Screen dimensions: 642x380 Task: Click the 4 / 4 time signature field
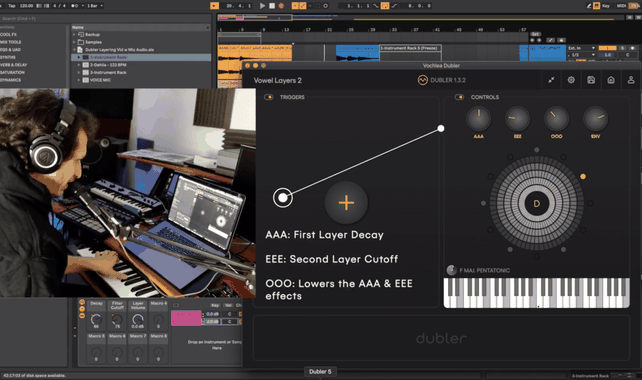click(x=60, y=6)
